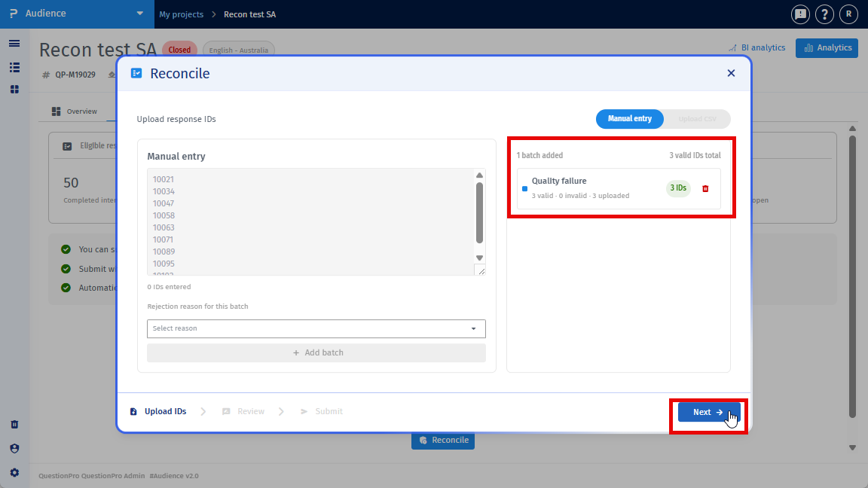The image size is (868, 488).
Task: Switch to Manual entry mode
Action: click(x=629, y=119)
